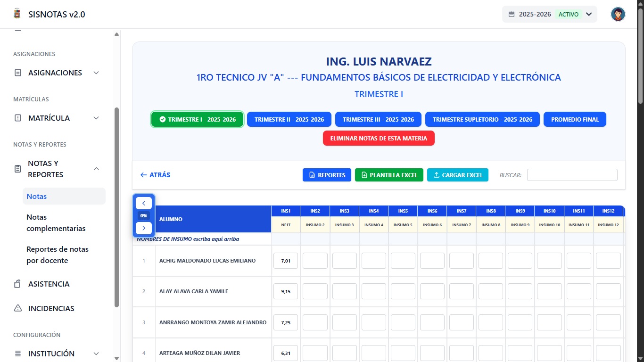Collapse the NOTAS Y REPORTES section

[x=57, y=169]
